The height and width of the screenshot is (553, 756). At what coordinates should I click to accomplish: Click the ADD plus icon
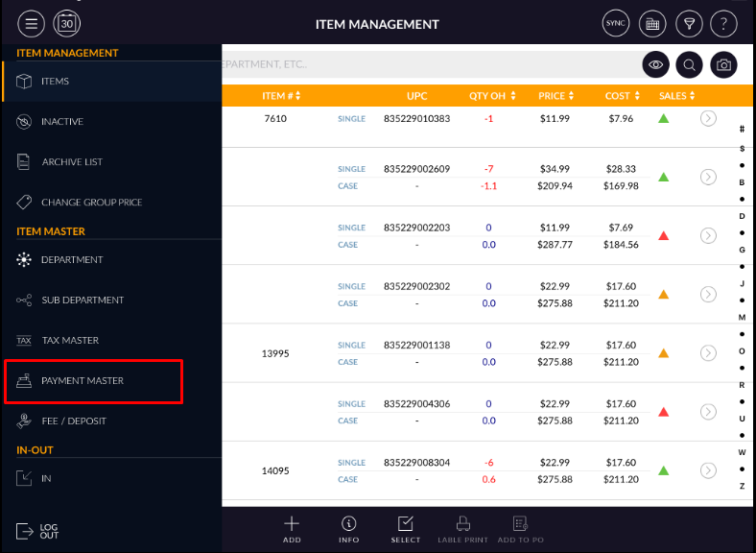(x=292, y=529)
